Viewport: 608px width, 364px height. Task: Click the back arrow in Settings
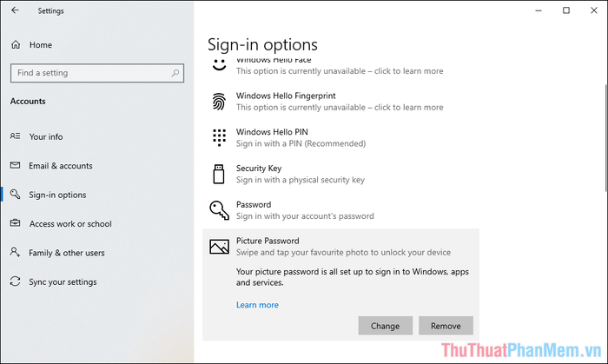coord(15,10)
